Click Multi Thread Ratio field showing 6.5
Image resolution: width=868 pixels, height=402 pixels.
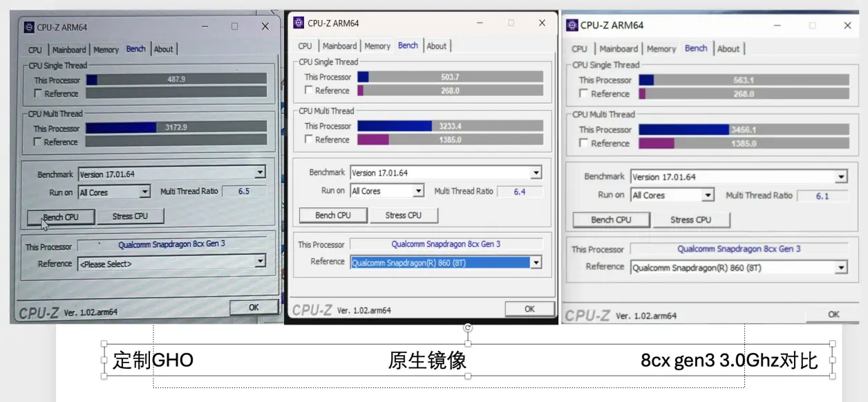click(244, 191)
